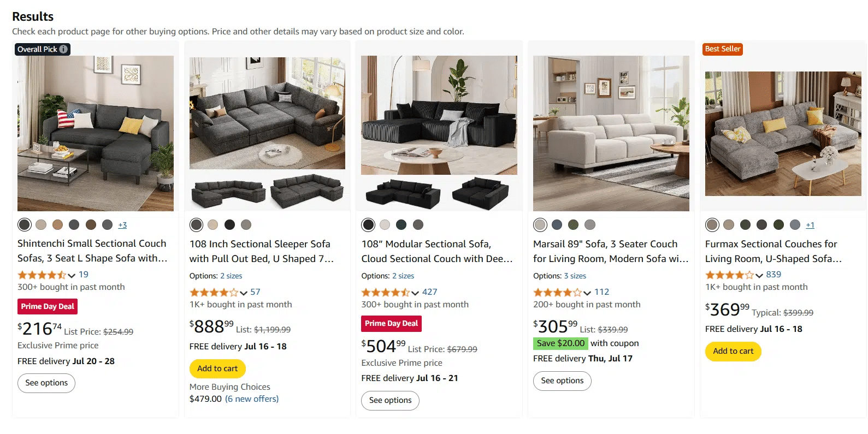868x434 pixels.
Task: Show +3 more colors for Shintenchi couch
Action: 122,225
